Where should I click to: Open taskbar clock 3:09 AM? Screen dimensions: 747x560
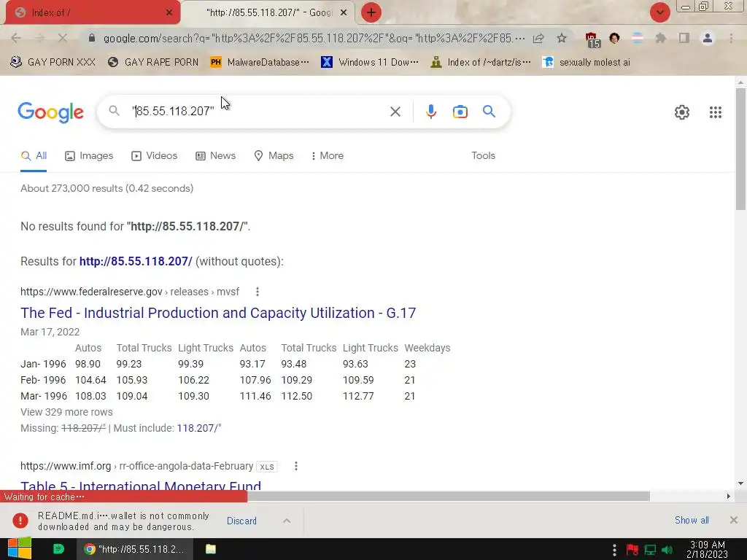tap(707, 550)
